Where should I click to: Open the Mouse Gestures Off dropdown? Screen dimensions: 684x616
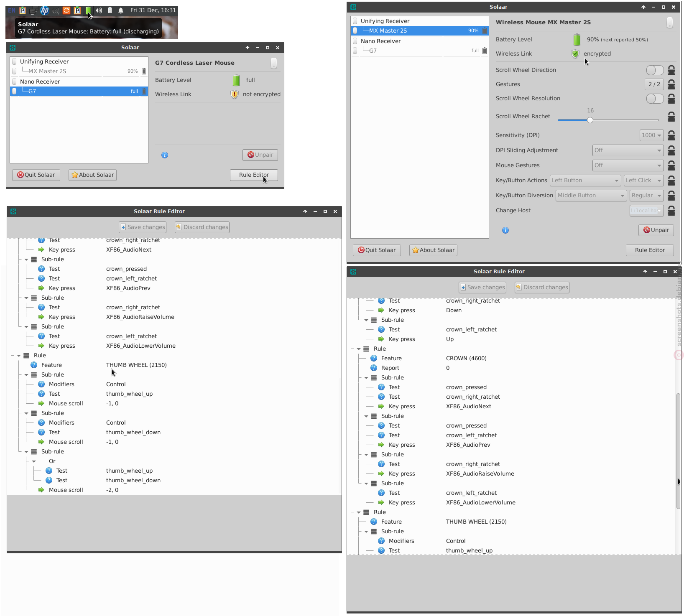coord(628,165)
